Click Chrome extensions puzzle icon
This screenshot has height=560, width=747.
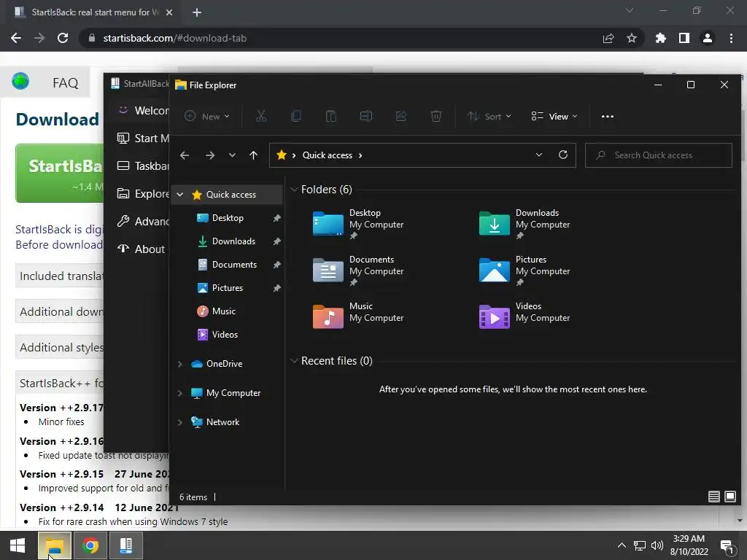pos(660,38)
